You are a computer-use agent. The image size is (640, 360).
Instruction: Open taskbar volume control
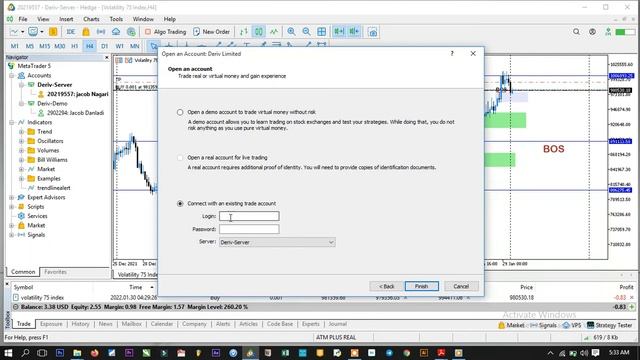click(584, 353)
